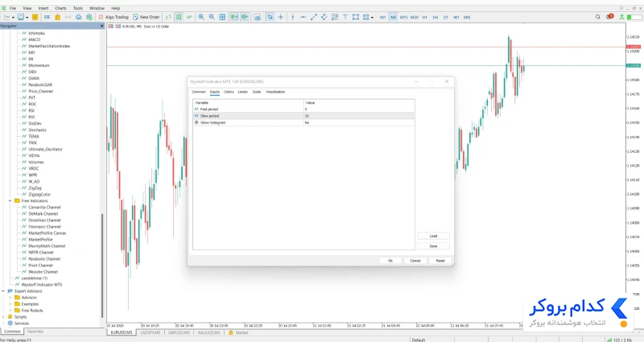Click the Navigator panel vertical scrollbar
The height and width of the screenshot is (342, 644).
pos(102,265)
